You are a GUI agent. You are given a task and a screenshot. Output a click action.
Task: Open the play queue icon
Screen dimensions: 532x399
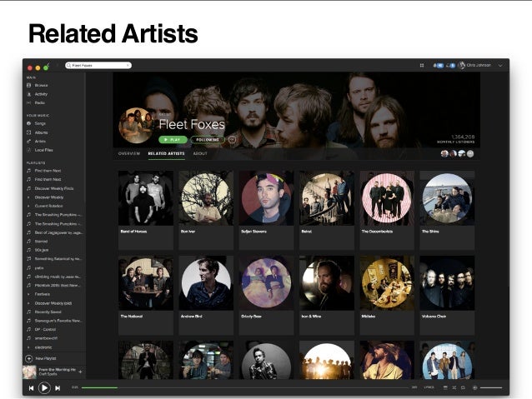coord(445,387)
